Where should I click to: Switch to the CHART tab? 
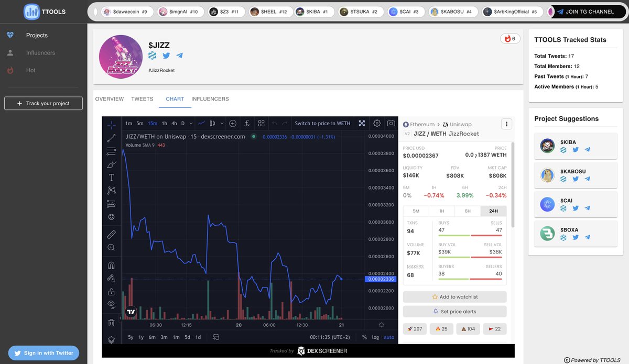[175, 99]
